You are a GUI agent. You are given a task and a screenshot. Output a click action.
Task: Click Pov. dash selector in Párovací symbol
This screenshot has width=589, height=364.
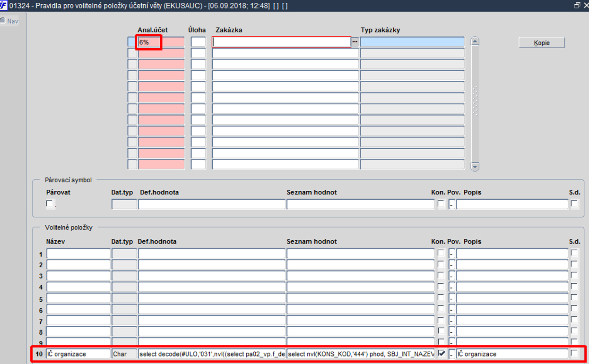[x=451, y=204]
